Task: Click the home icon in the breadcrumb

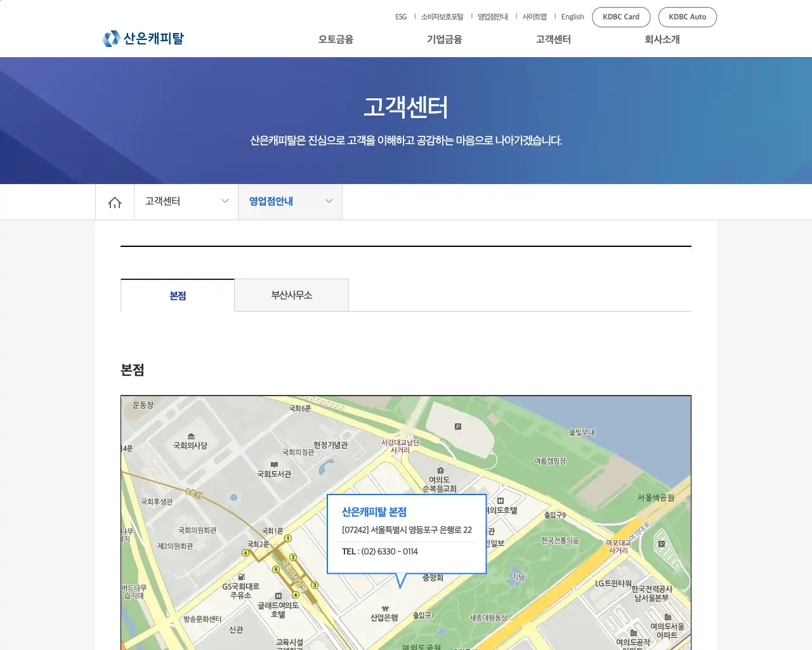Action: pos(114,201)
